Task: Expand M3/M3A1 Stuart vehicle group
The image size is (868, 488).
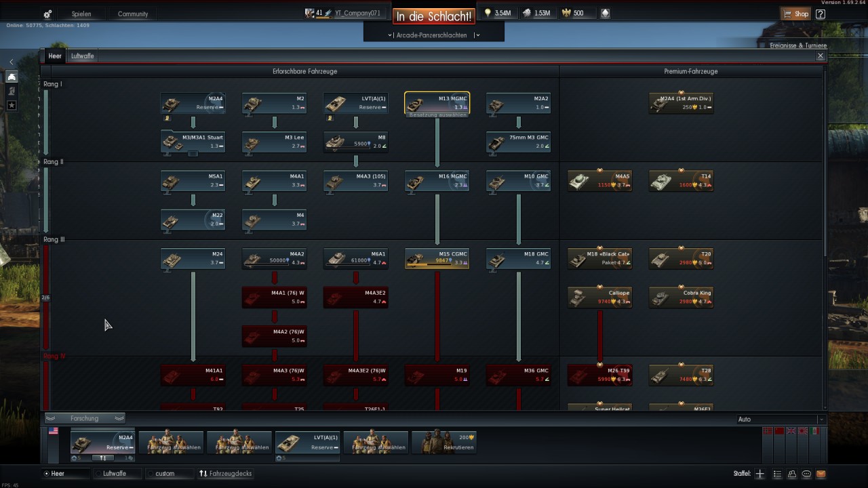Action: coord(193,154)
